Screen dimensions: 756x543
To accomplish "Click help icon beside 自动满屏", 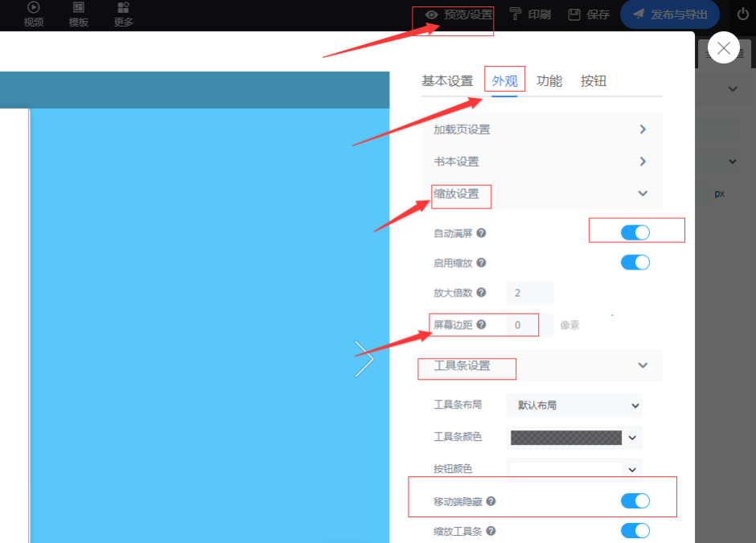I will [481, 233].
